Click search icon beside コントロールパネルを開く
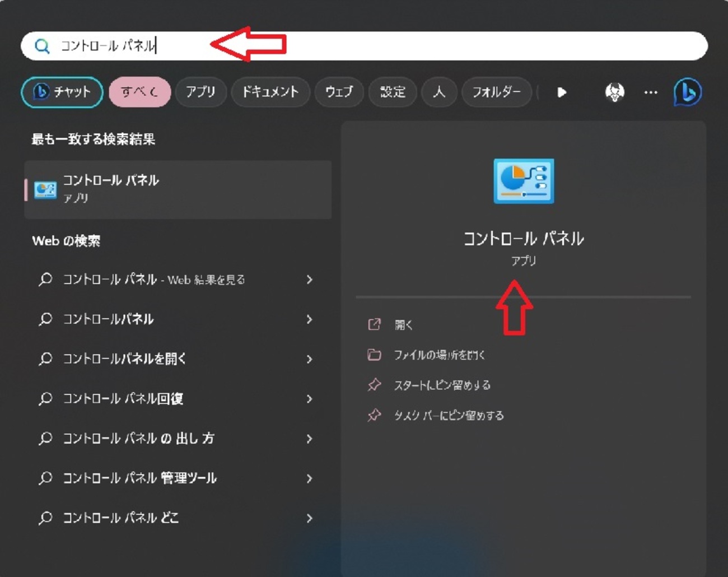This screenshot has height=577, width=728. coord(45,359)
